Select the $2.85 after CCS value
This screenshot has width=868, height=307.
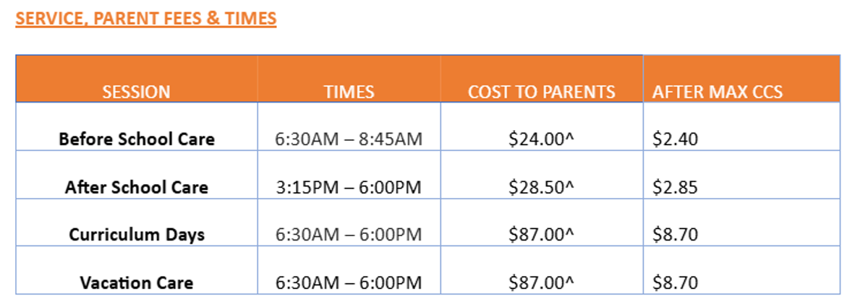(x=675, y=188)
